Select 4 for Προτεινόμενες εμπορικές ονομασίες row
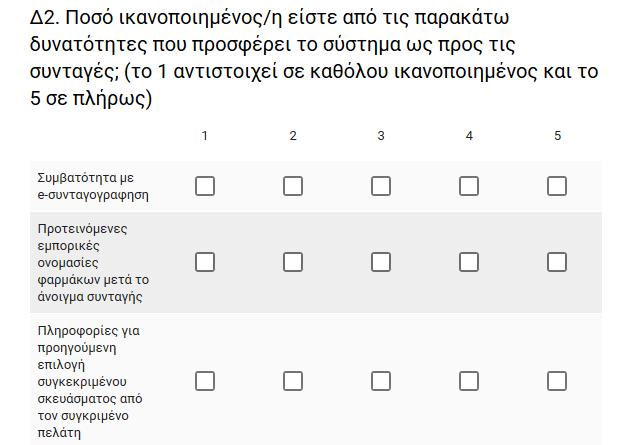The height and width of the screenshot is (445, 634). [469, 262]
